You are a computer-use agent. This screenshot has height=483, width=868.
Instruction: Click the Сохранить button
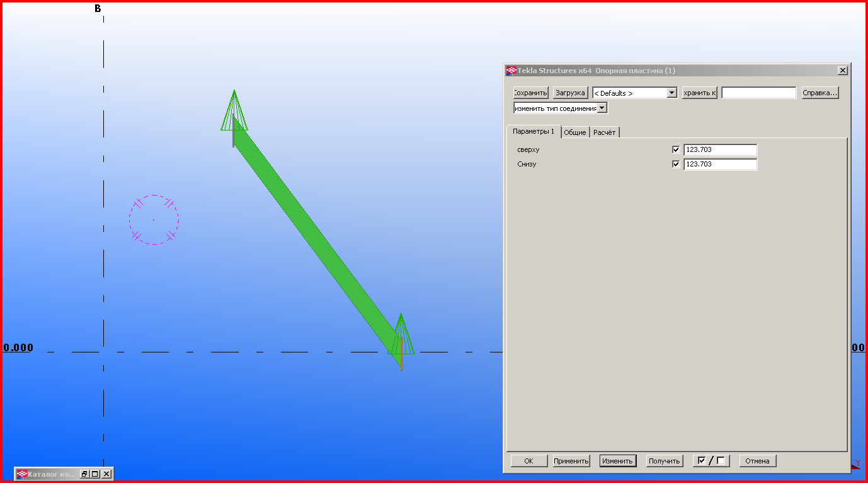(531, 93)
